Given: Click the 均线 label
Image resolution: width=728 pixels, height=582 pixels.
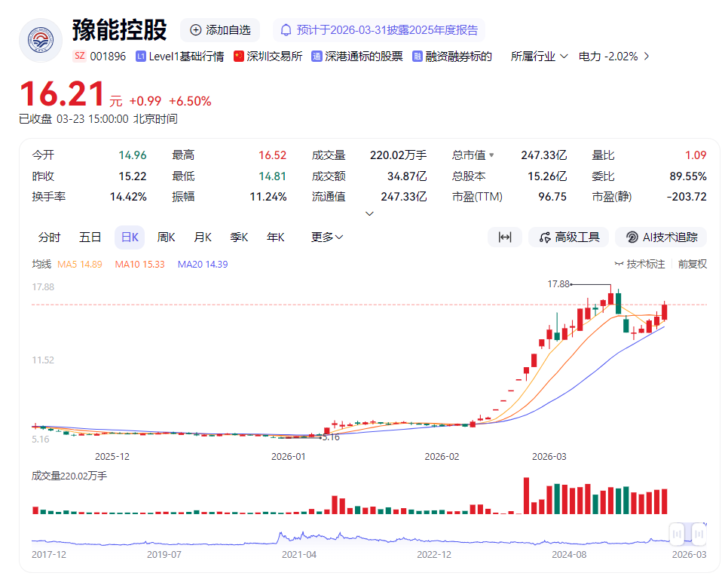Looking at the screenshot, I should point(41,265).
